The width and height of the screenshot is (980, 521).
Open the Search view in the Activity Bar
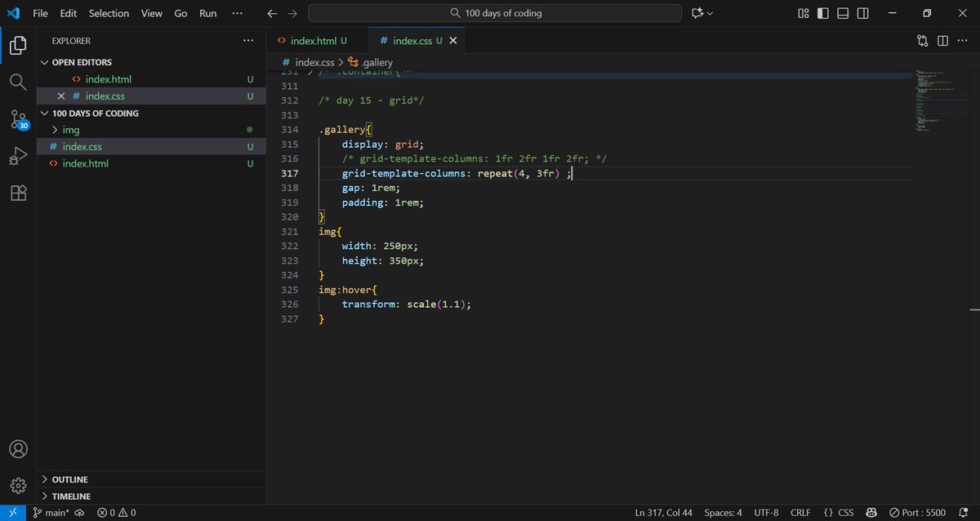(x=17, y=81)
